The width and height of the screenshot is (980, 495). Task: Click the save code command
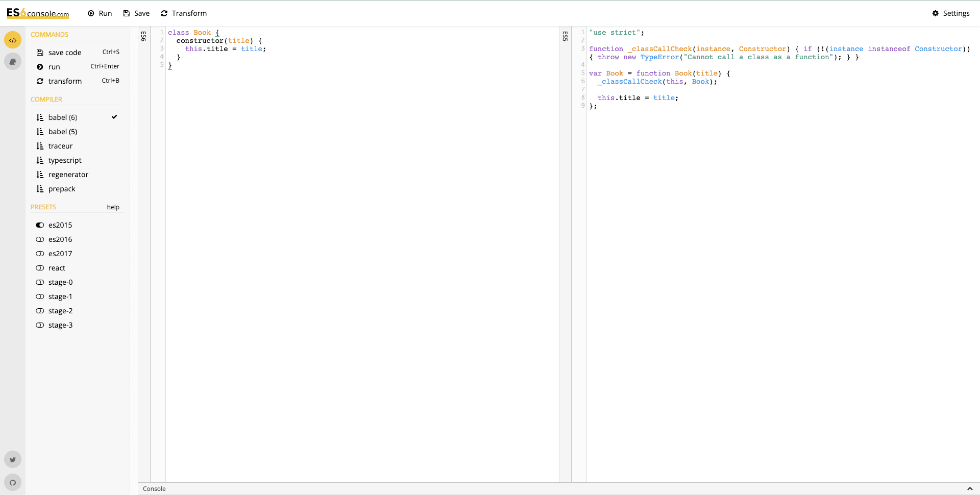65,53
